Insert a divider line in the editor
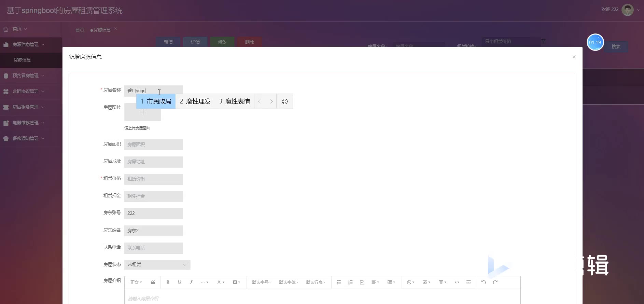This screenshot has height=304, width=644. coord(468,282)
